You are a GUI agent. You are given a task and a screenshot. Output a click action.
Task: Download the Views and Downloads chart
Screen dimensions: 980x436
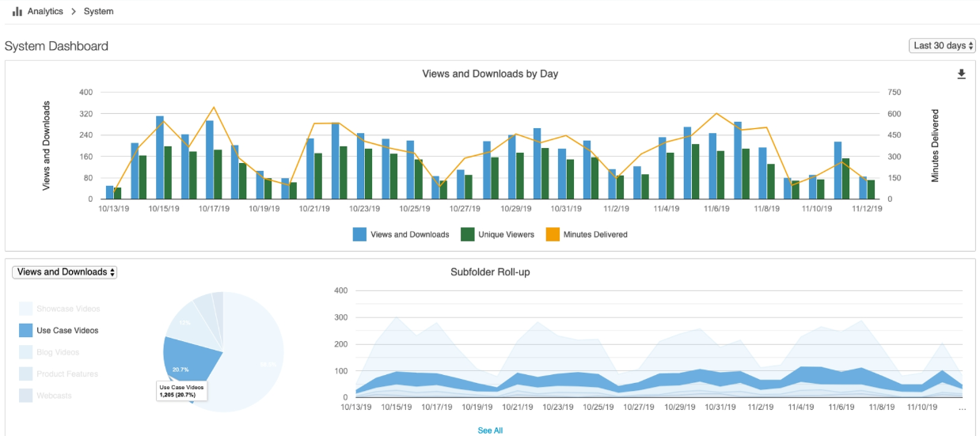962,74
